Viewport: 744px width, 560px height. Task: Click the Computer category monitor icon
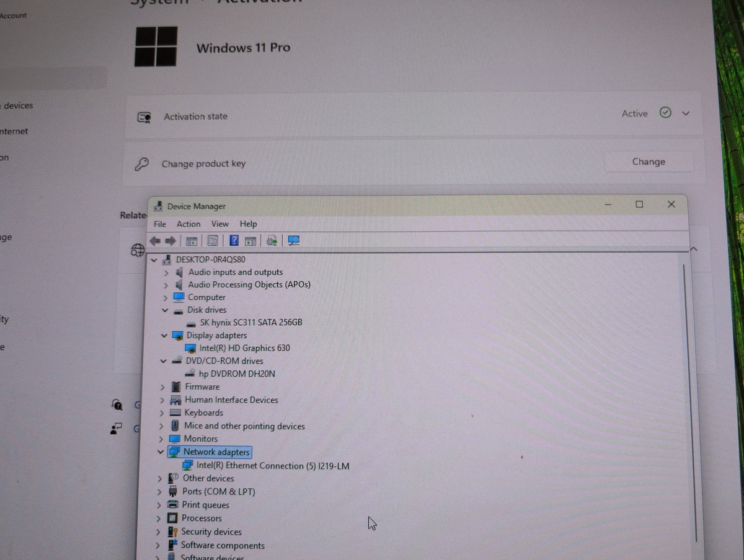(x=179, y=297)
